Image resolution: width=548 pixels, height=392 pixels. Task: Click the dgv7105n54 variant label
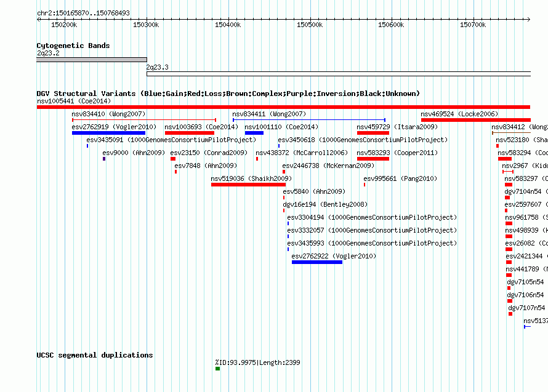point(525,282)
